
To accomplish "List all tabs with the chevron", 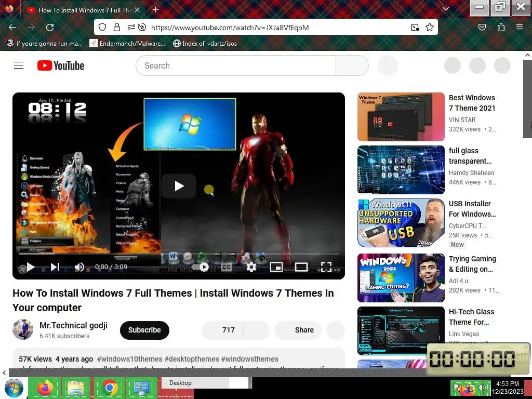I will [x=445, y=9].
